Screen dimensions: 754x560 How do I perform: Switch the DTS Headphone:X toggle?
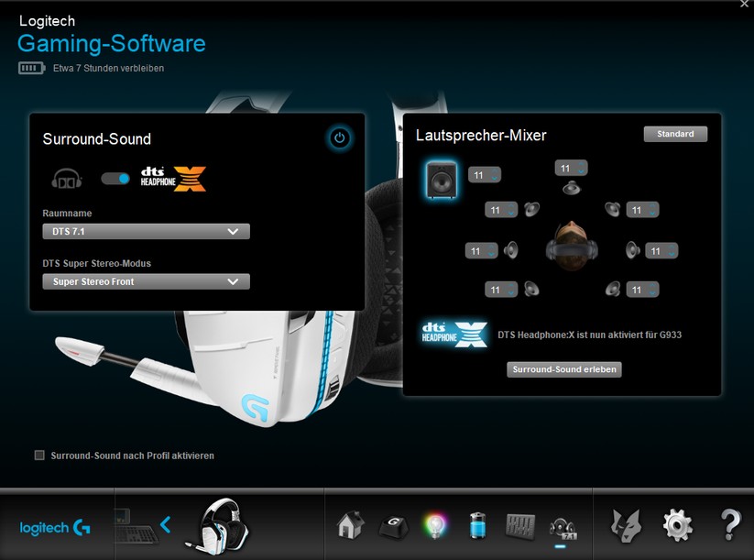115,179
